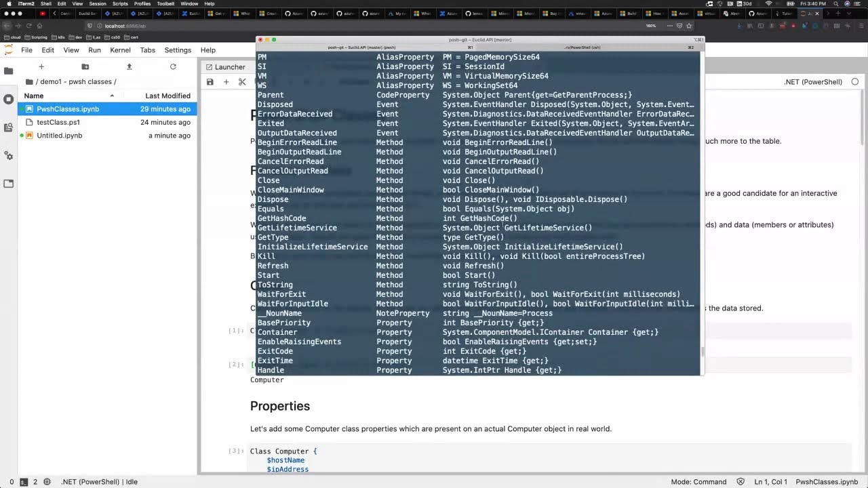Click the .NET (PowerShell) | Idle status
Image resolution: width=868 pixels, height=488 pixels.
[x=99, y=482]
